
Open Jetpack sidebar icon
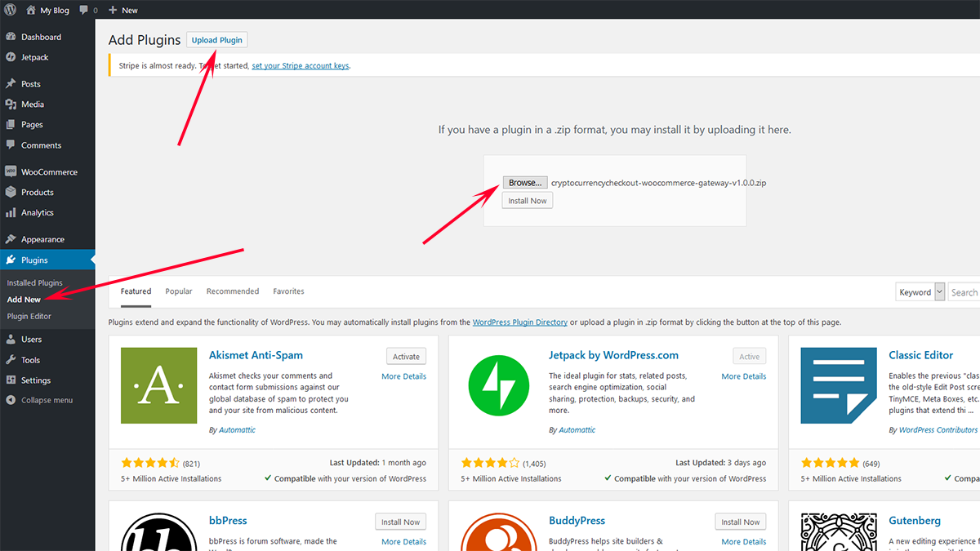(x=11, y=57)
